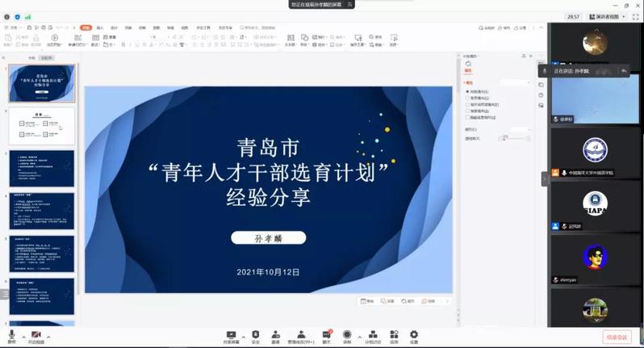Start meeting recording
The width and height of the screenshot is (644, 348).
pyautogui.click(x=347, y=334)
